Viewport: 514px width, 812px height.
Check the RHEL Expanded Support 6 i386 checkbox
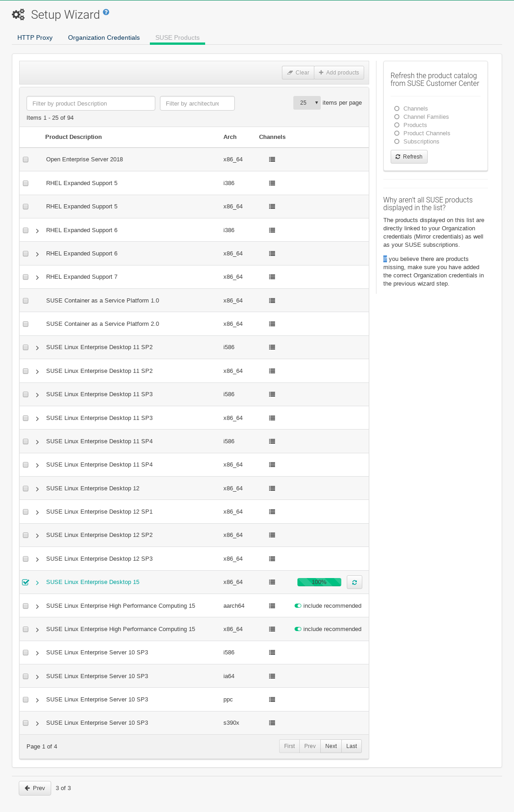tap(26, 230)
